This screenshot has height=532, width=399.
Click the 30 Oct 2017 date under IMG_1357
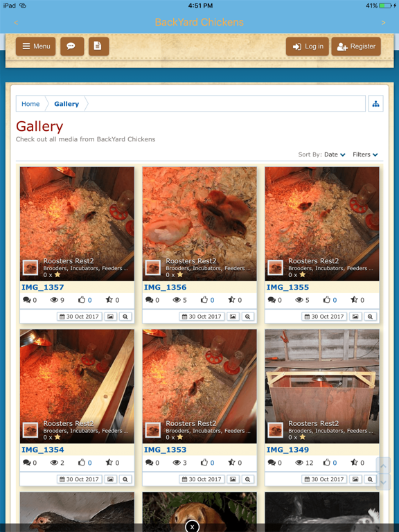pos(80,317)
